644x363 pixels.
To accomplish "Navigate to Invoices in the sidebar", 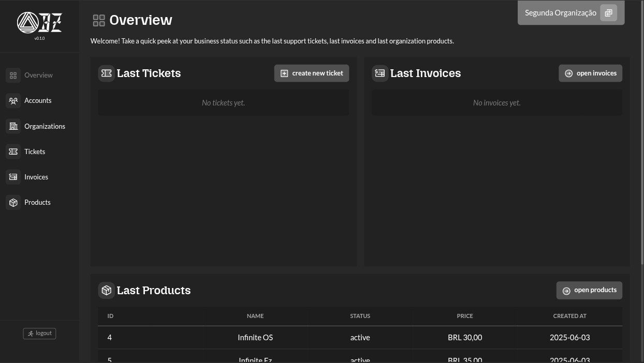I will pos(36,177).
